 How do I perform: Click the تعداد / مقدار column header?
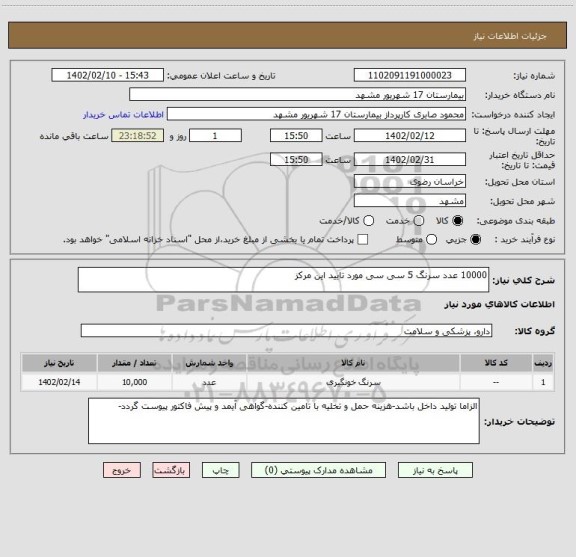tap(134, 363)
